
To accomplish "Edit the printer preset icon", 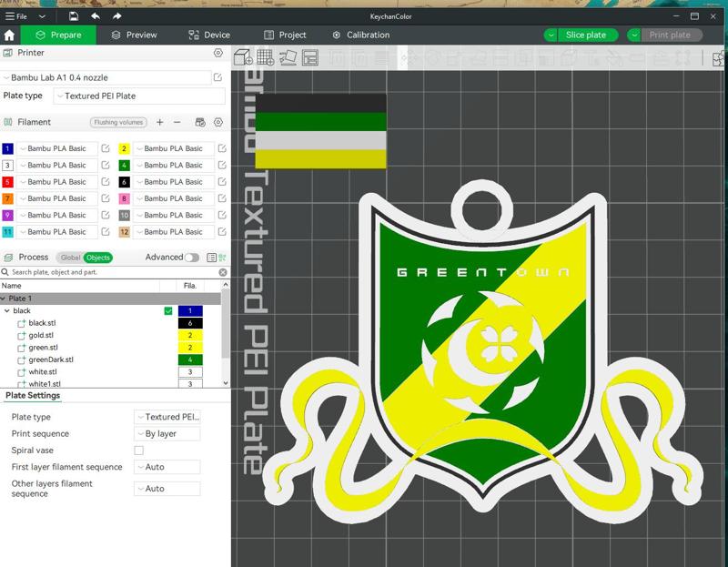I will click(x=217, y=77).
